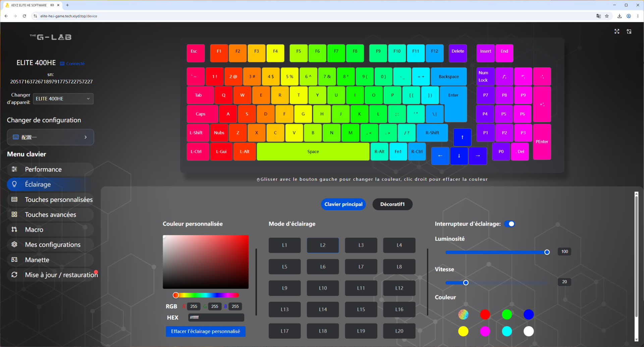Open the Performance menu item

(50, 169)
